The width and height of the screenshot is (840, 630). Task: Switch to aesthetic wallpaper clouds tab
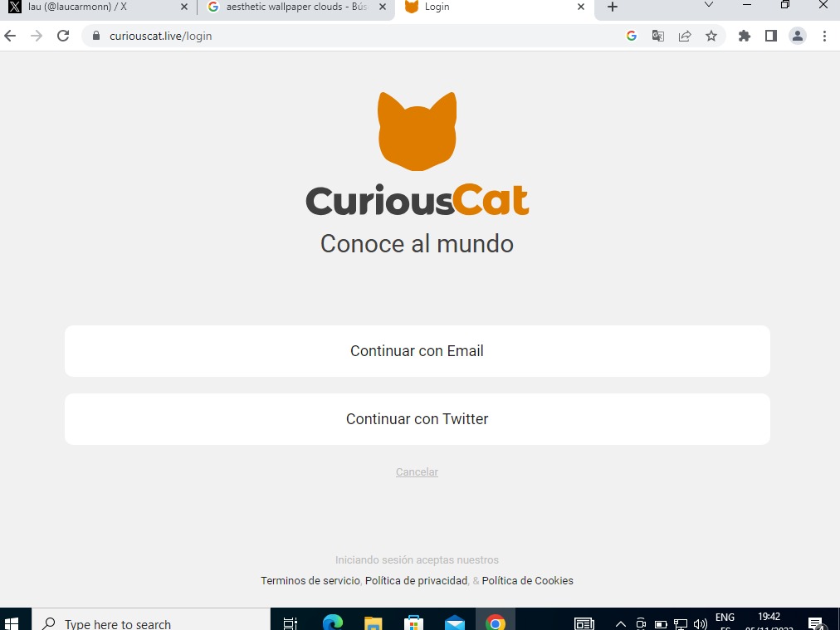point(295,7)
